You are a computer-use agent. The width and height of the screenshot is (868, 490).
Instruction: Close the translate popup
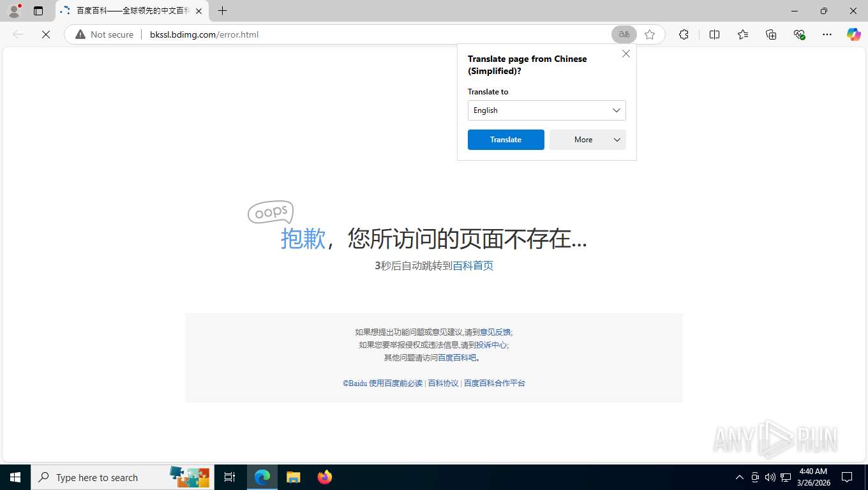point(626,54)
